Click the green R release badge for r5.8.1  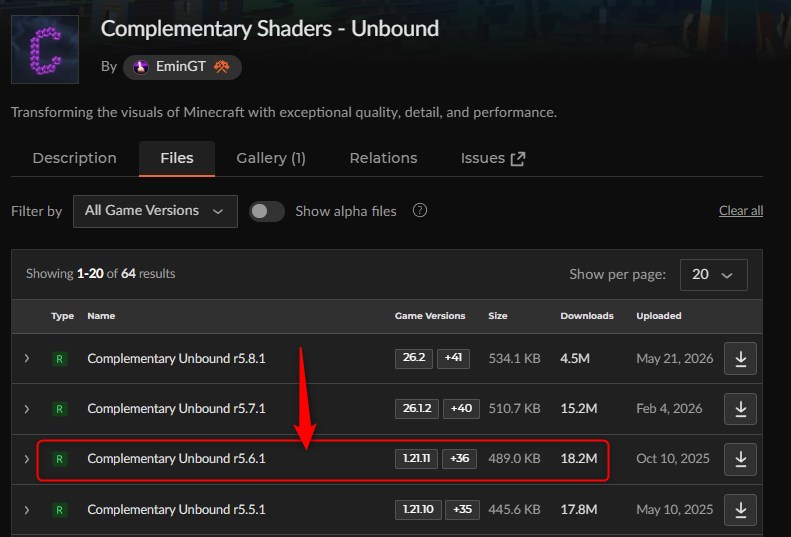(60, 359)
